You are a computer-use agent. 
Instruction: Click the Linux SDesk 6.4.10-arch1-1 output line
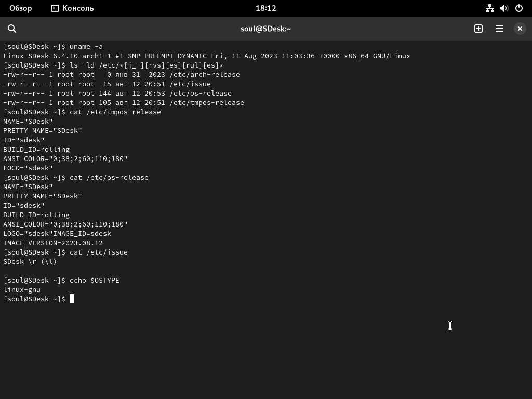[x=207, y=56]
